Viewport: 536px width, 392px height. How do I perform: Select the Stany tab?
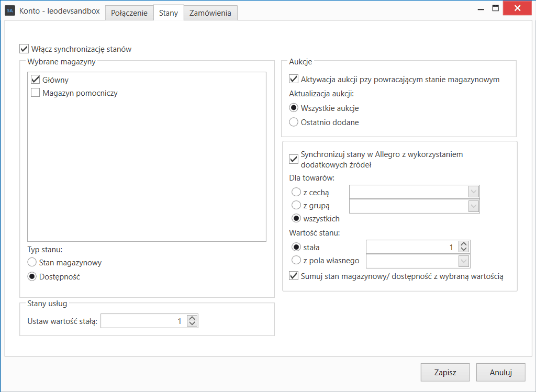(x=169, y=13)
